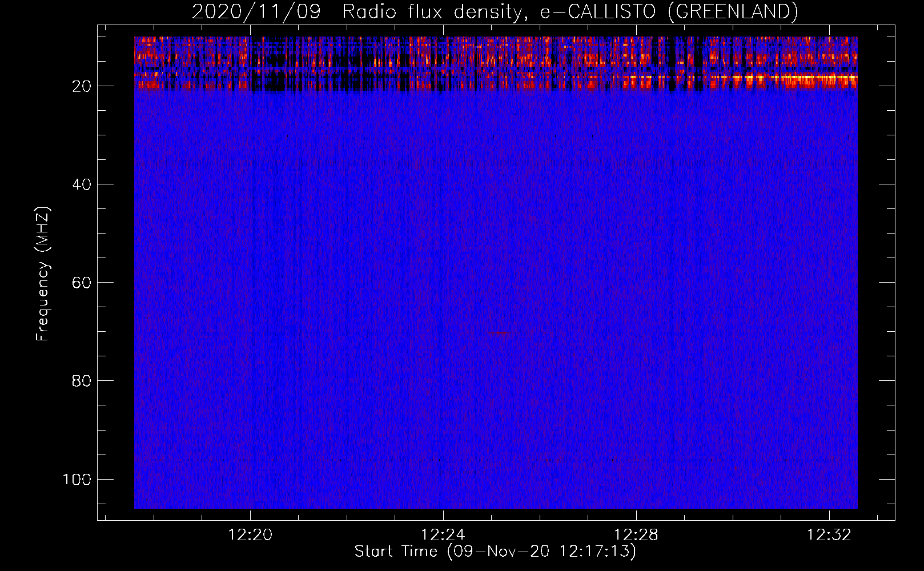Select the 20 MHz frequency tick label
The height and width of the screenshot is (571, 924).
point(82,86)
